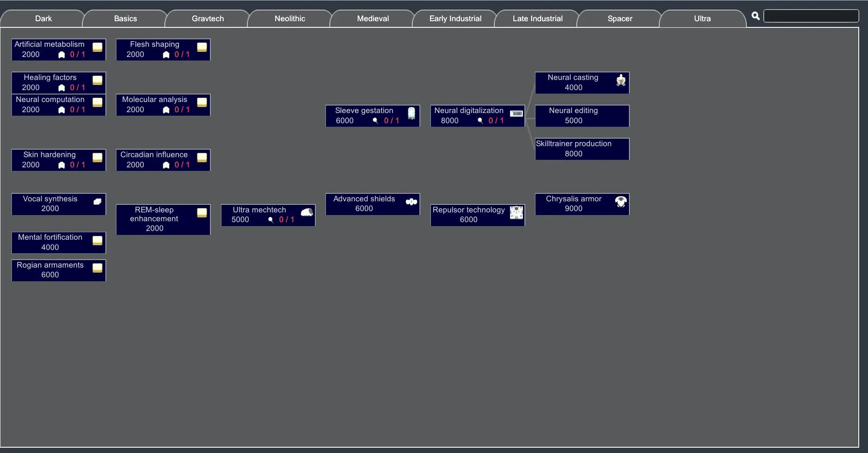
Task: Click the Vocal synthesis icon
Action: (x=97, y=201)
